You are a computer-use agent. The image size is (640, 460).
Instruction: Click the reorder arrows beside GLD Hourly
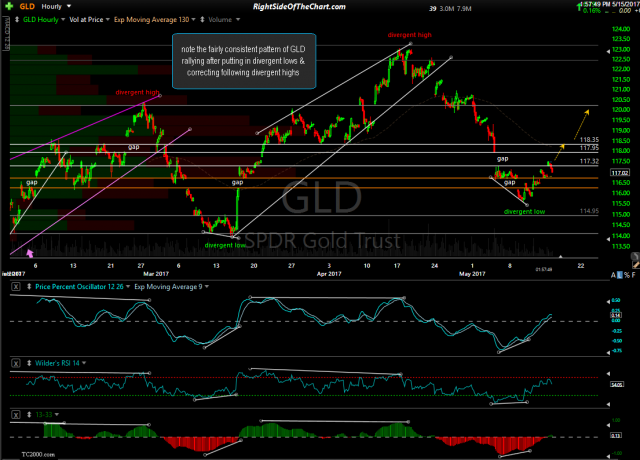click(x=17, y=19)
